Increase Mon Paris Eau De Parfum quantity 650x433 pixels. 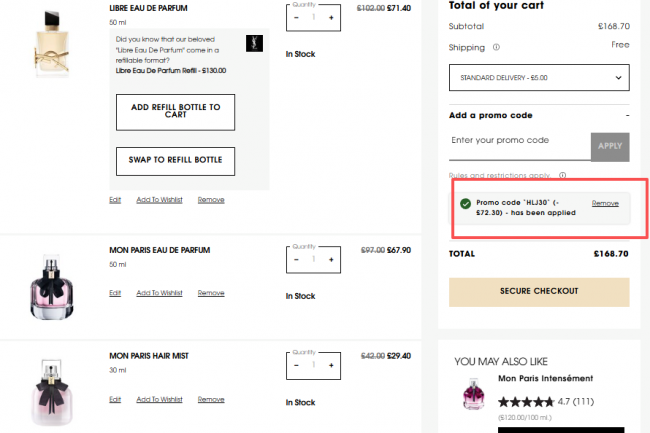[x=331, y=260]
